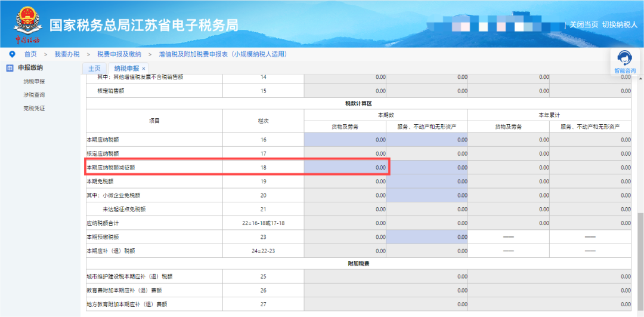Image resolution: width=644 pixels, height=317 pixels.
Task: Click the 本期预缴税额 row label
Action: (103, 237)
